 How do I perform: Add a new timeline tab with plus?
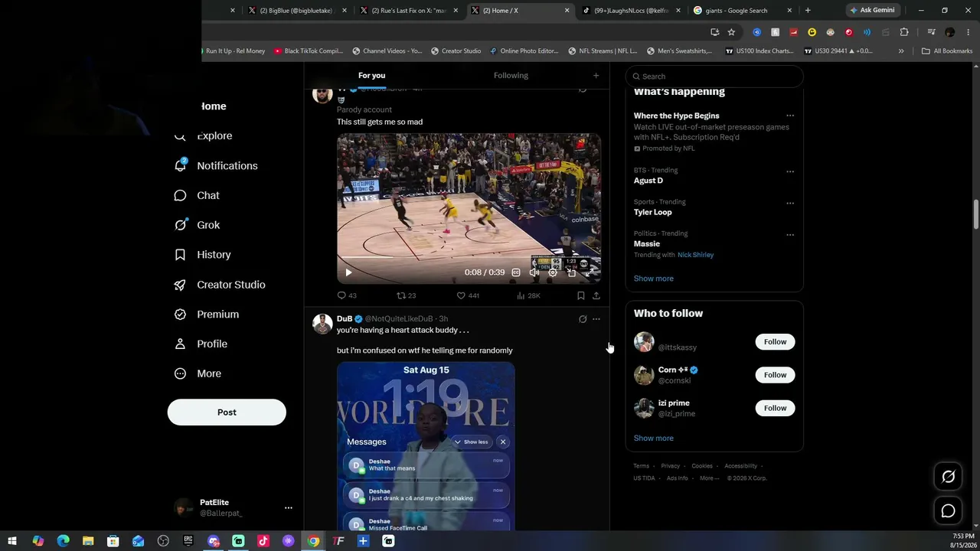[596, 76]
